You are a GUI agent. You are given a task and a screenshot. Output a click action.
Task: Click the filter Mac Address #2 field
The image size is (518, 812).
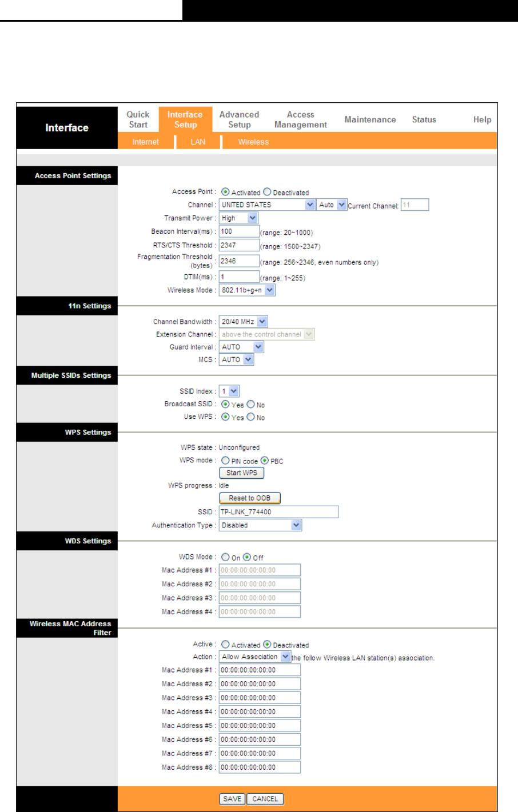pyautogui.click(x=260, y=683)
